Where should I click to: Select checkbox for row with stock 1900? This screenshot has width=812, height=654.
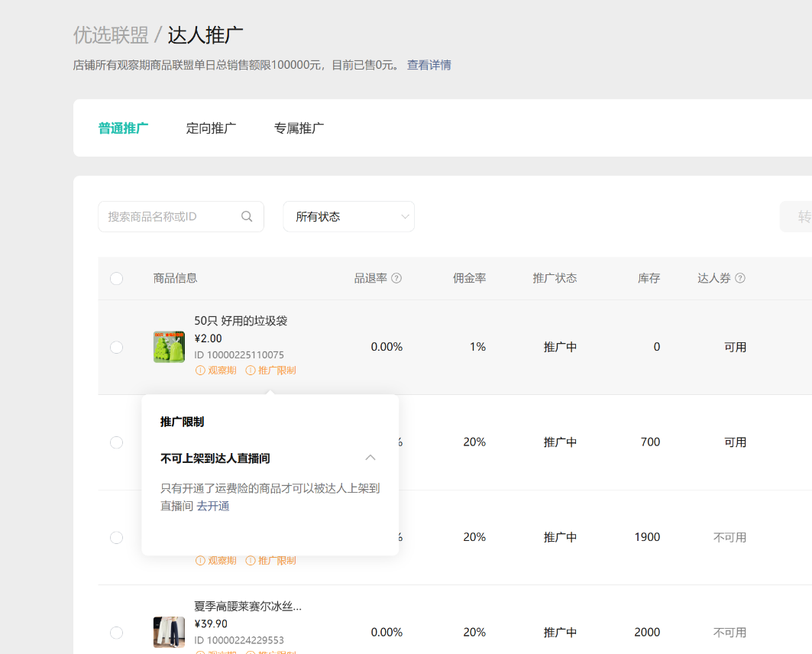pyautogui.click(x=117, y=538)
